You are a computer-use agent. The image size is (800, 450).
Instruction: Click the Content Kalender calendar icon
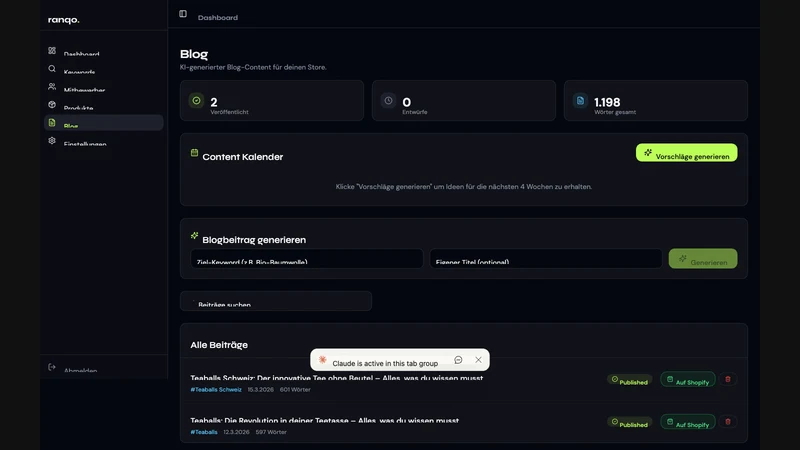[x=194, y=153]
